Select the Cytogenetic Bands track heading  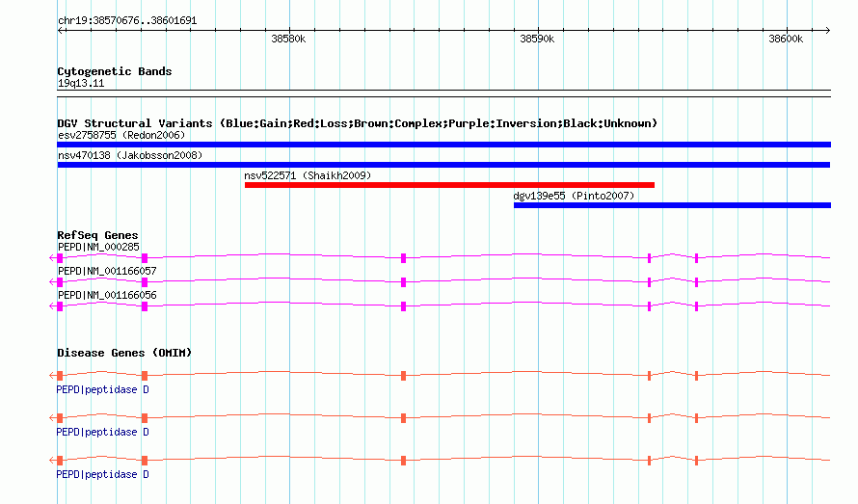click(x=115, y=71)
